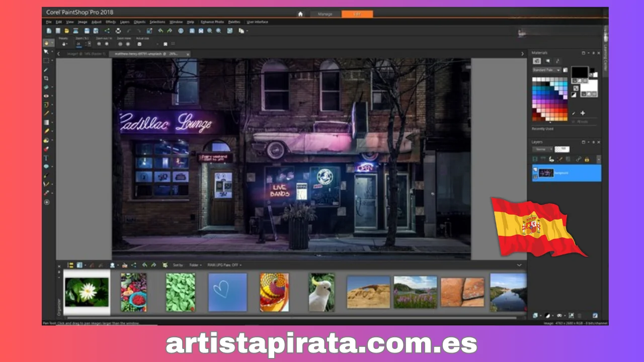Screen dimensions: 644x362
Task: Click the rotate right icon in Organizer toolbar
Action: (x=153, y=265)
